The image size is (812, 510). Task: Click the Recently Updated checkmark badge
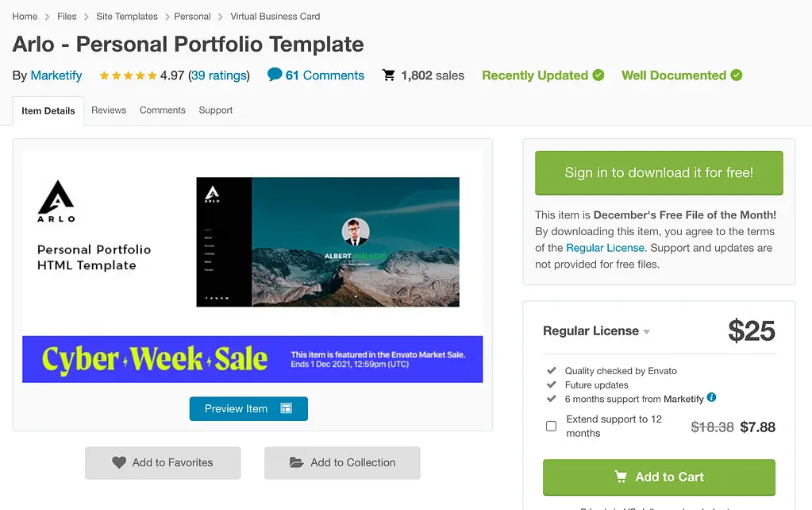598,75
